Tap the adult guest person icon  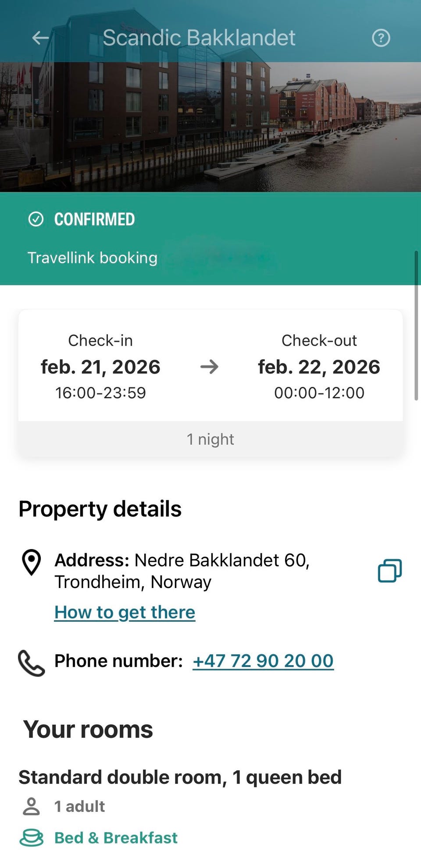pos(31,806)
